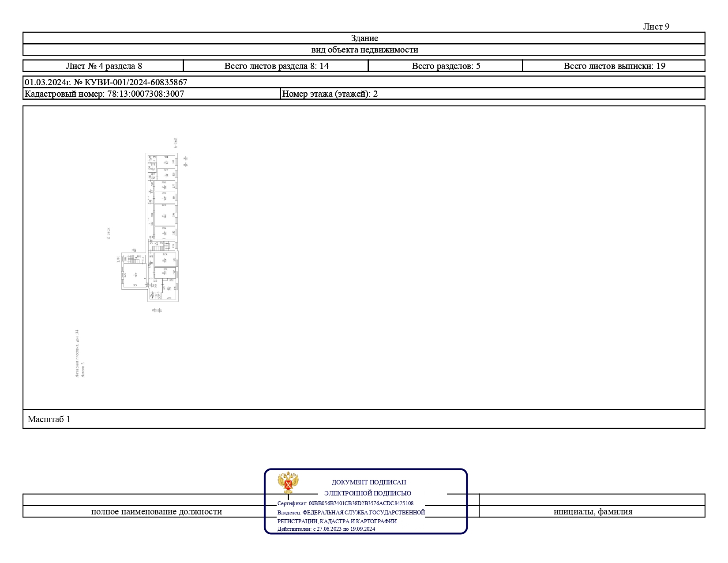Click the "Масштаб 1" scale label

[x=49, y=419]
